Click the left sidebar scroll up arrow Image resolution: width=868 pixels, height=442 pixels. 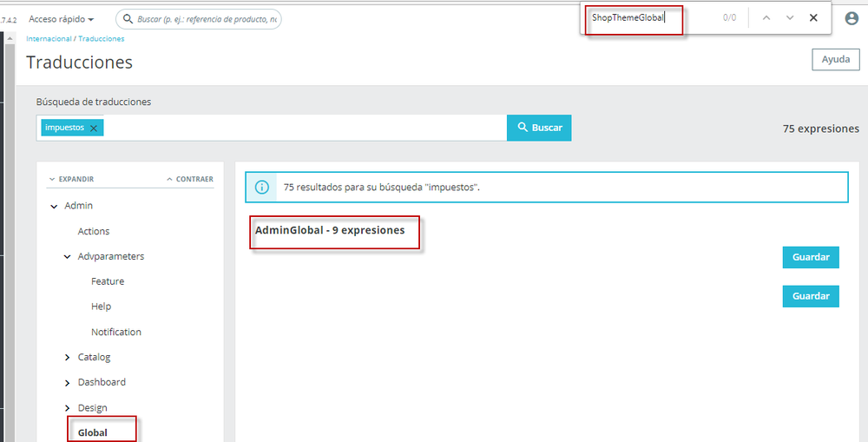point(10,38)
